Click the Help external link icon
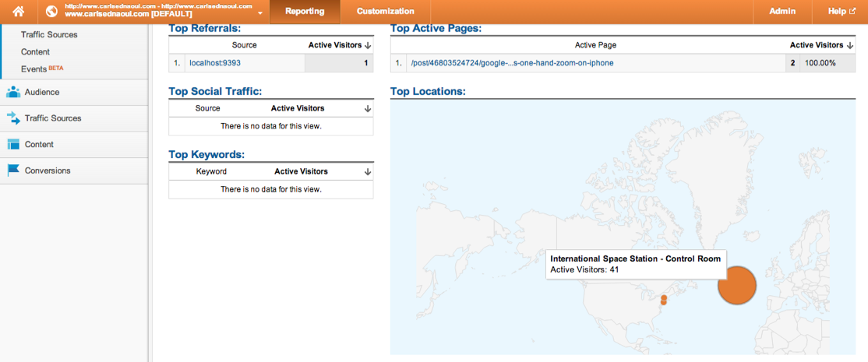This screenshot has height=362, width=868. 853,11
